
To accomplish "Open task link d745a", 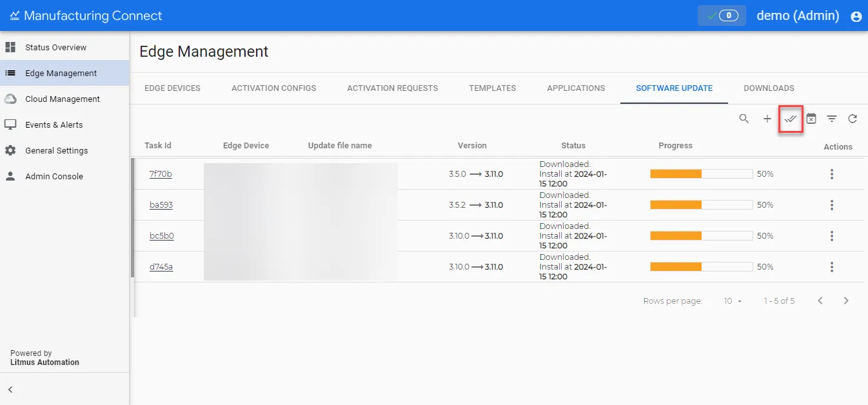I will 161,267.
